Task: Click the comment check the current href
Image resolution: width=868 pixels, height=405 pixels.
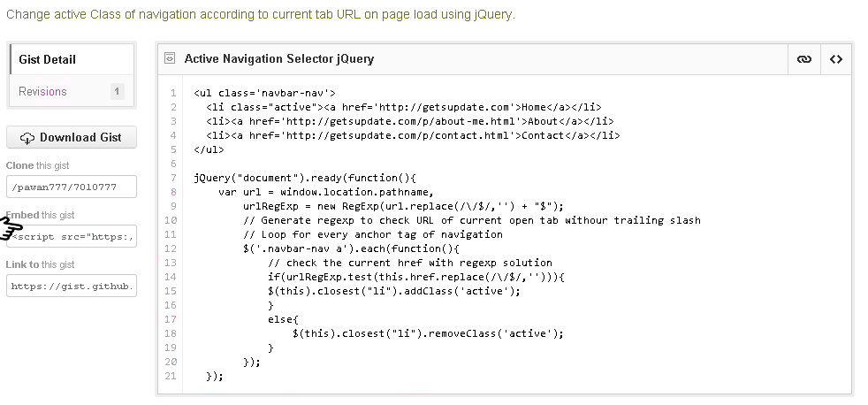Action: coord(410,264)
